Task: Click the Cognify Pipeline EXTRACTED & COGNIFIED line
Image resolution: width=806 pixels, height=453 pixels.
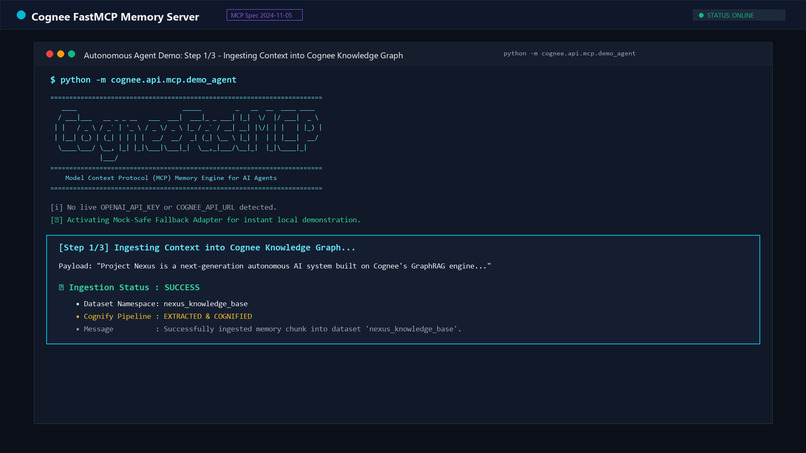Action: 164,316
